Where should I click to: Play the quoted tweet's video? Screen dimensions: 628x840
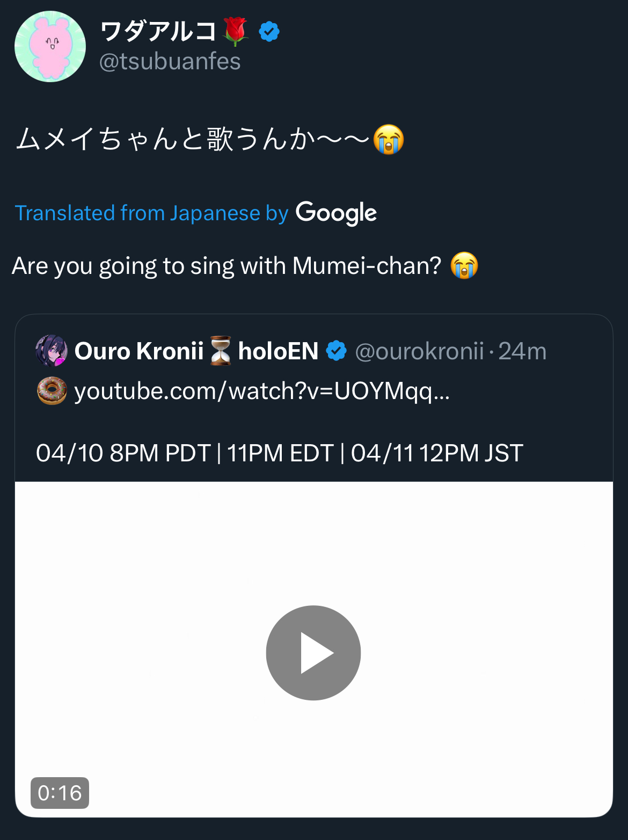coord(313,653)
